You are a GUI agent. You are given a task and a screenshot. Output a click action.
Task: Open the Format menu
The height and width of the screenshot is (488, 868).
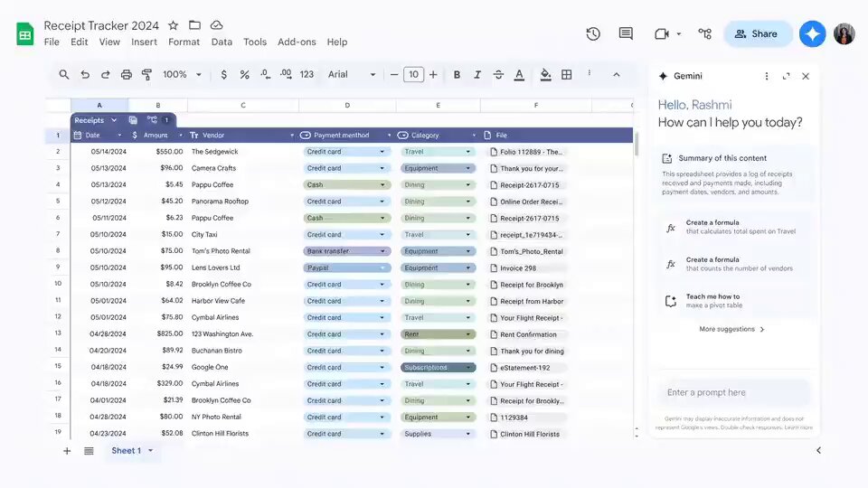tap(184, 42)
